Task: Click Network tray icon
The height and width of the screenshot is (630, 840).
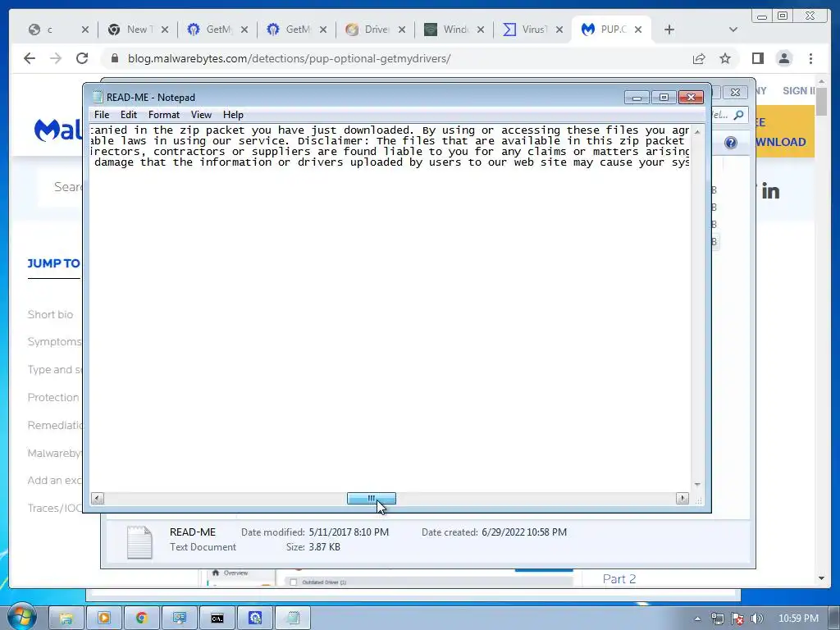Action: [x=717, y=619]
